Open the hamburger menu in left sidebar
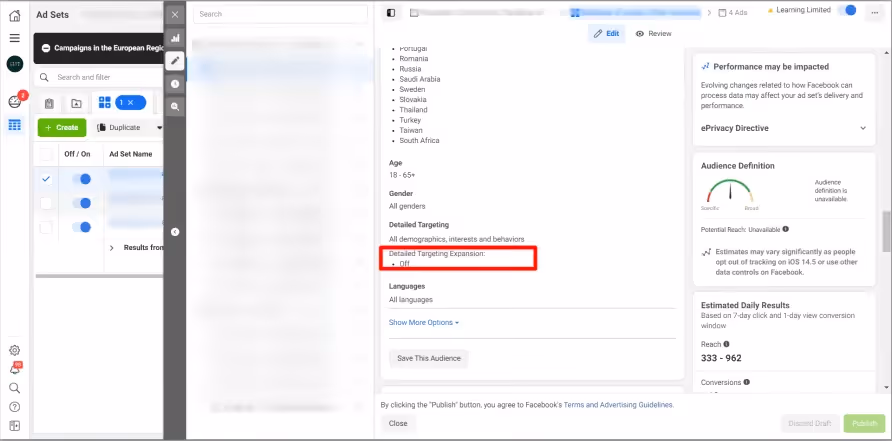892x441 pixels. pyautogui.click(x=15, y=38)
